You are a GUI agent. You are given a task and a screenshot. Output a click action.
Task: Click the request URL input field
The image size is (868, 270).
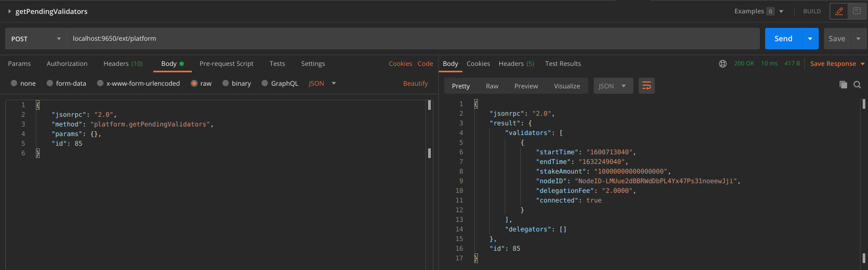[x=413, y=39]
